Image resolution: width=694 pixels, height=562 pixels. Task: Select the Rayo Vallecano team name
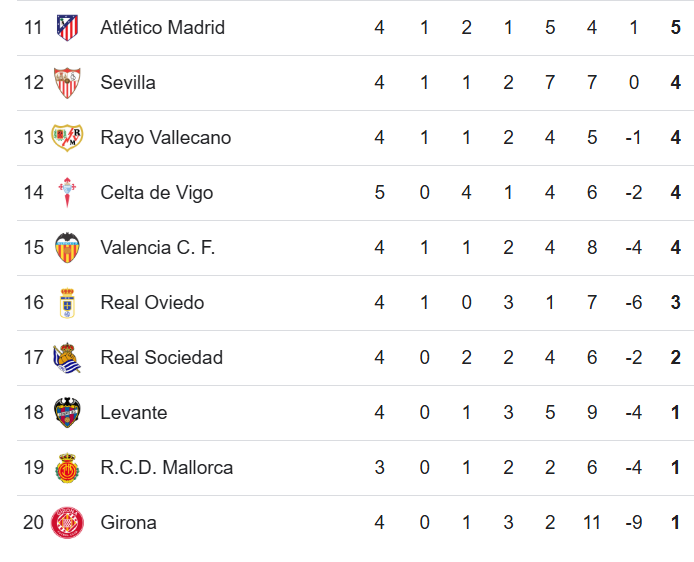pos(165,137)
